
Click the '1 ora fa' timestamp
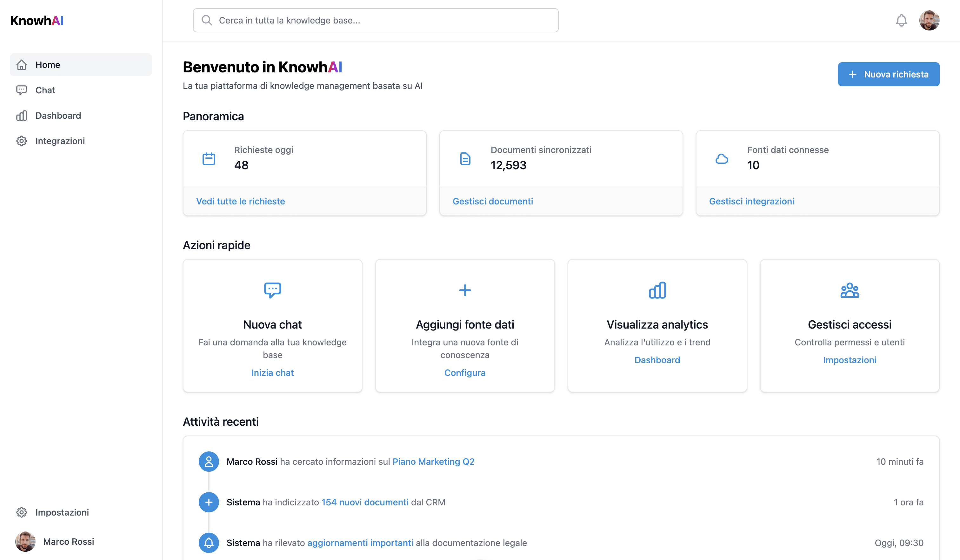click(x=909, y=502)
